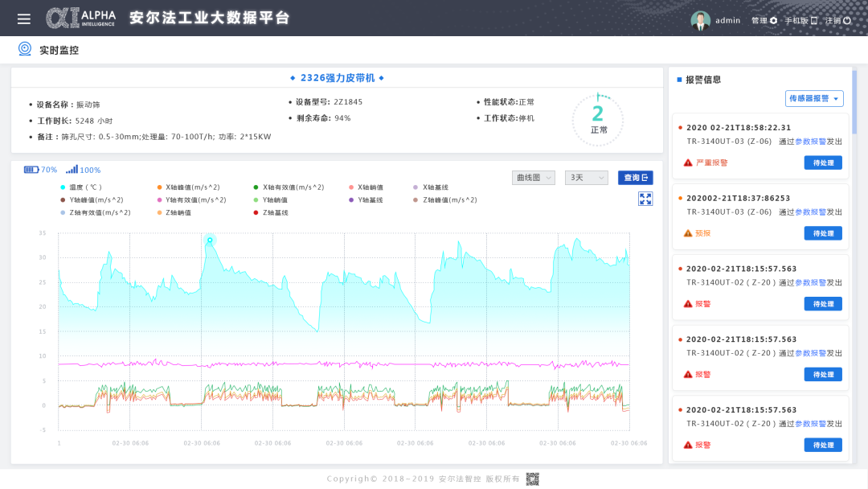
Task: Open the hamburger menu in the header
Action: pos(24,18)
